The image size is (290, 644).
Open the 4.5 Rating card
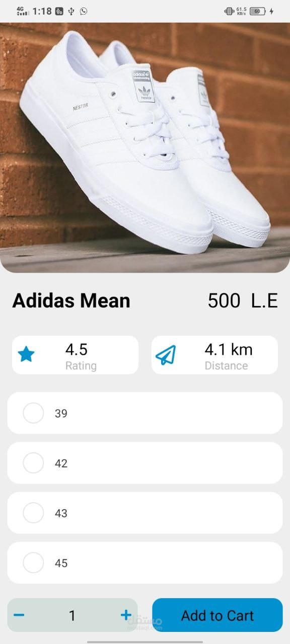tap(75, 355)
